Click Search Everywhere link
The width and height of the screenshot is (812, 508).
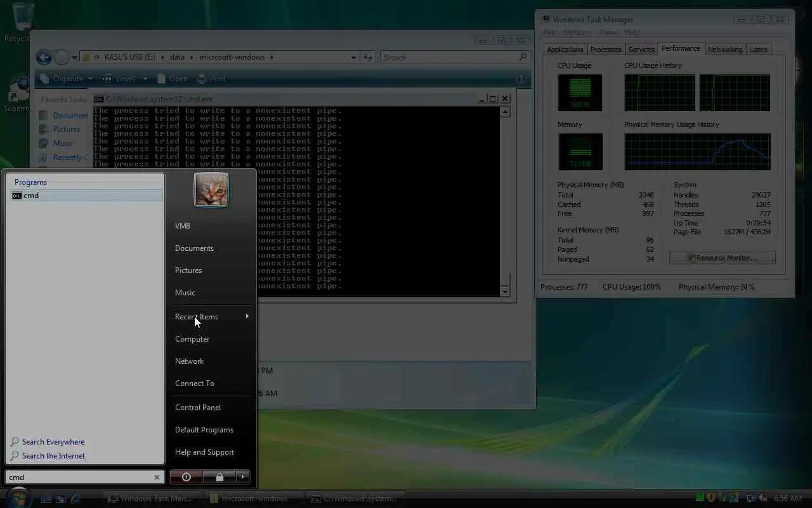(53, 442)
